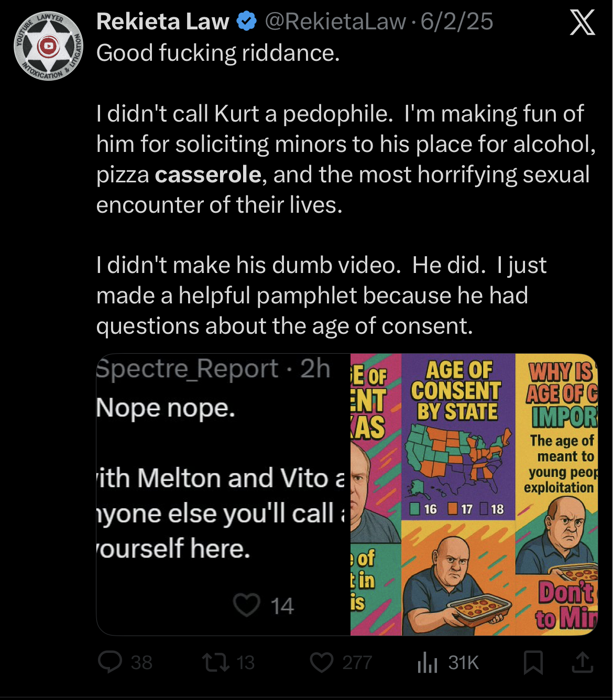Viewport: 613px width, 700px height.
Task: Like the post with the heart icon
Action: (x=322, y=662)
